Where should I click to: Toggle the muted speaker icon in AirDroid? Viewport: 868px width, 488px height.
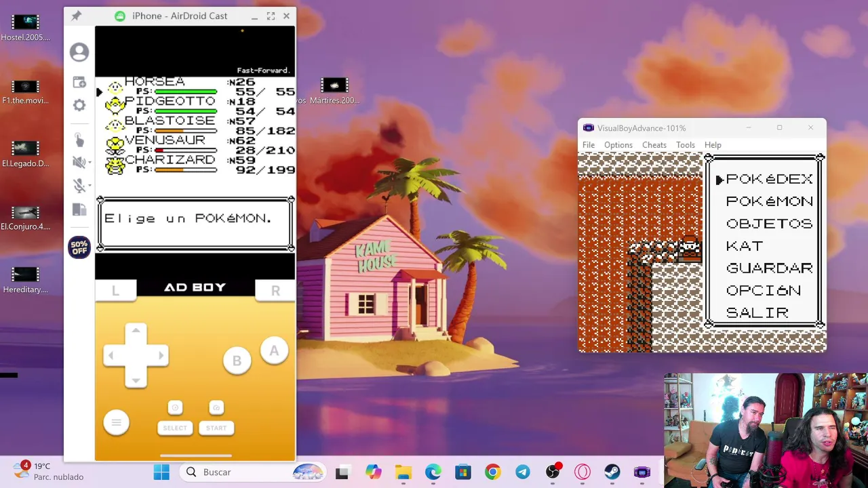point(78,162)
